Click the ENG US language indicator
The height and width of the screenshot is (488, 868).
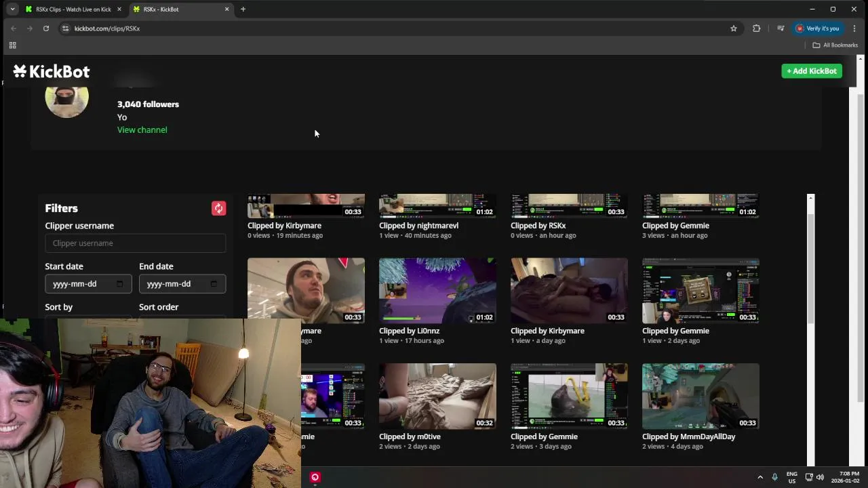tap(791, 477)
